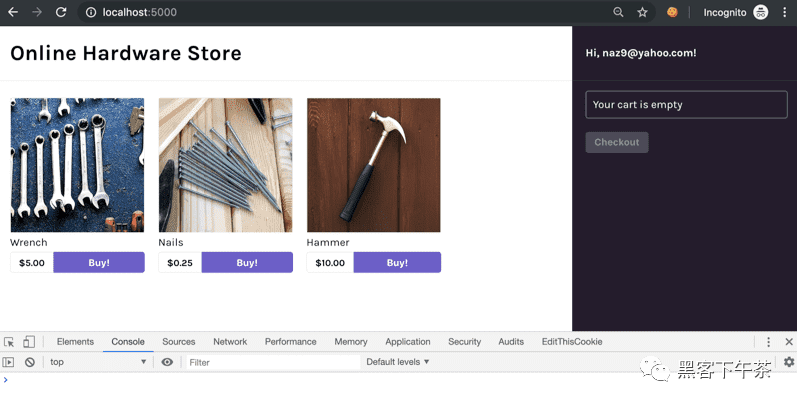Open the top JavaScript context dropdown
The width and height of the screenshot is (797, 404).
click(x=98, y=362)
